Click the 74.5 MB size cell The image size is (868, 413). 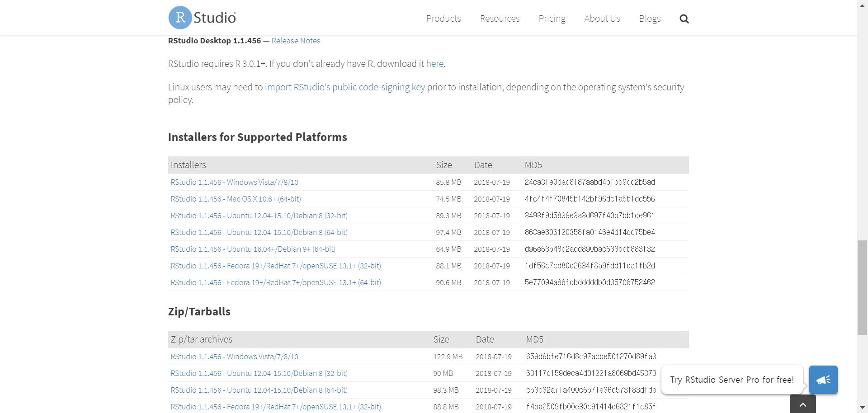(448, 199)
